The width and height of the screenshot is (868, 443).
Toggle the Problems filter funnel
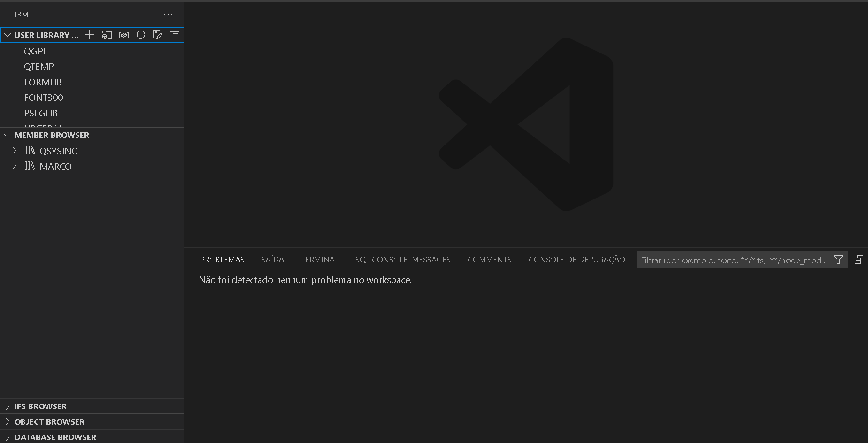point(838,260)
